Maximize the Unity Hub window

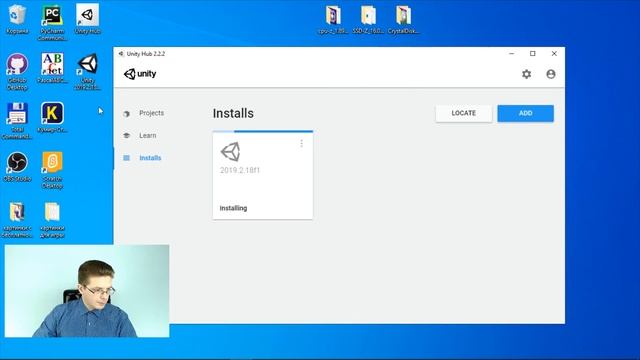tap(533, 53)
